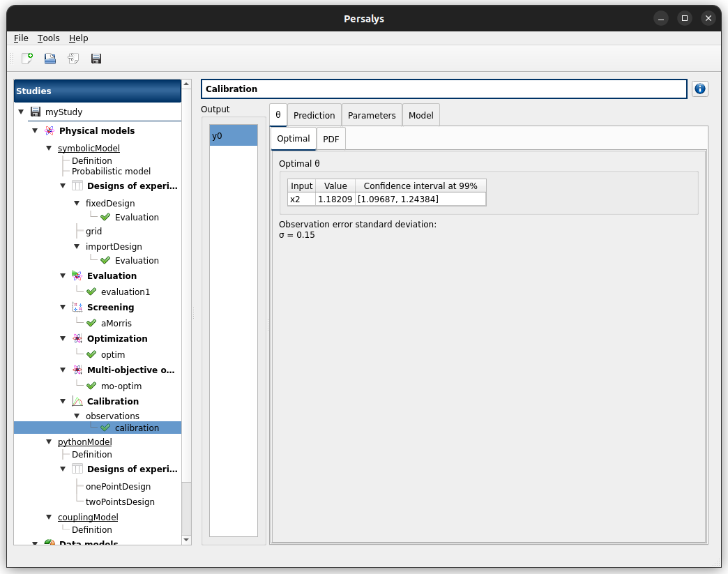This screenshot has height=574, width=728.
Task: Click the Screening category icon
Action: pyautogui.click(x=77, y=308)
